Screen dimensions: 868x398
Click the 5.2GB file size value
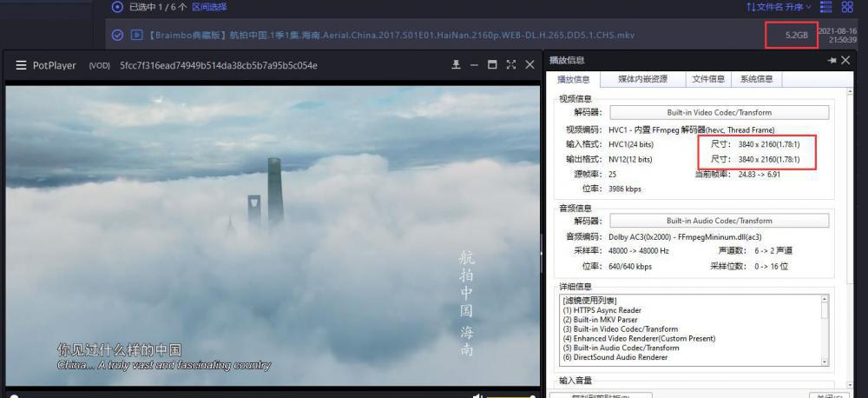point(797,35)
